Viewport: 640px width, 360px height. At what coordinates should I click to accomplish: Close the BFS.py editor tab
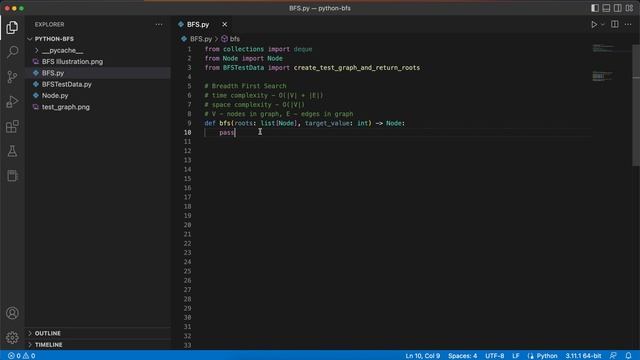(x=224, y=24)
